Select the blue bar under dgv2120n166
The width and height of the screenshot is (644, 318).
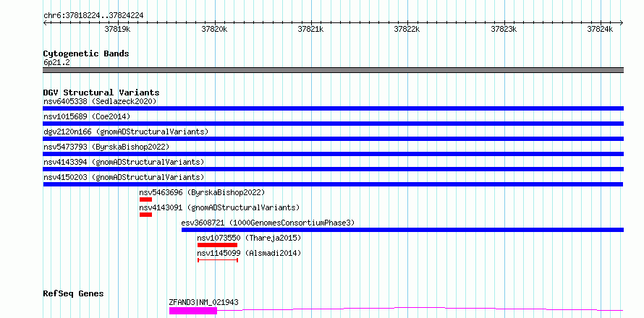click(x=333, y=139)
